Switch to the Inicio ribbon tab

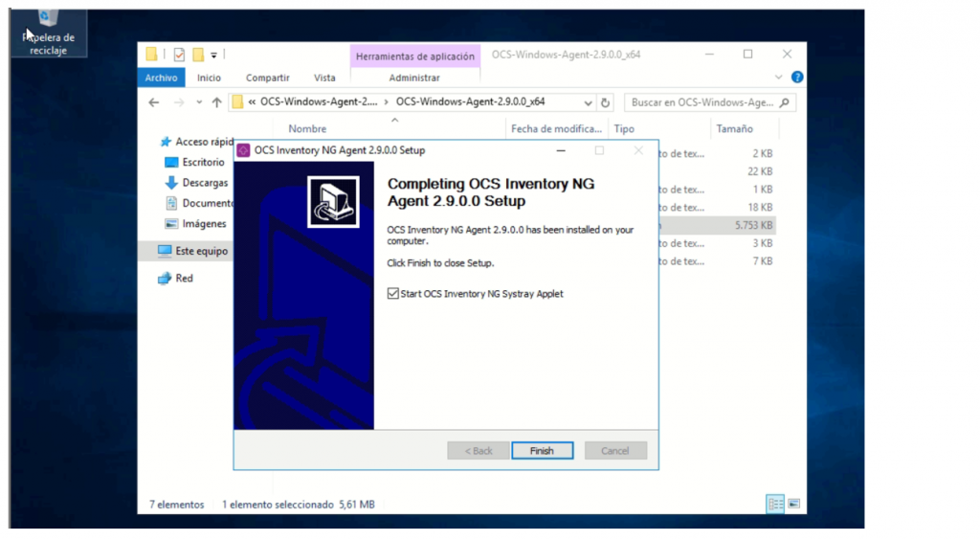coord(209,78)
